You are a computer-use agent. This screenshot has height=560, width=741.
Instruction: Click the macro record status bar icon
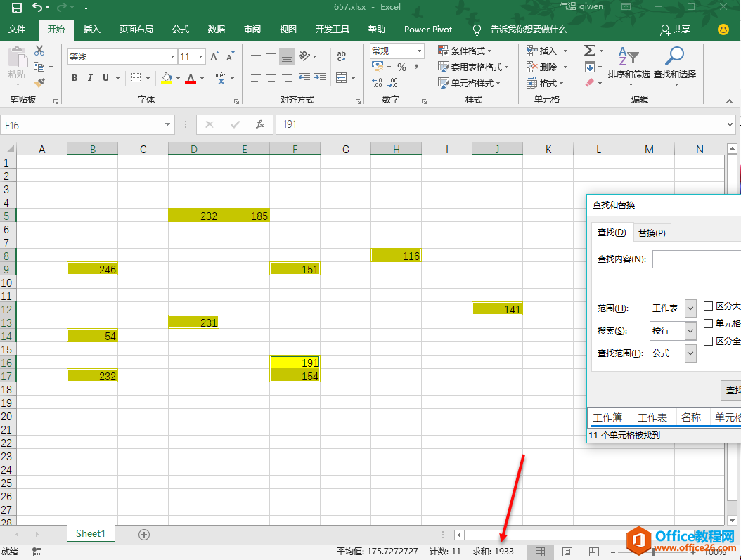37,552
